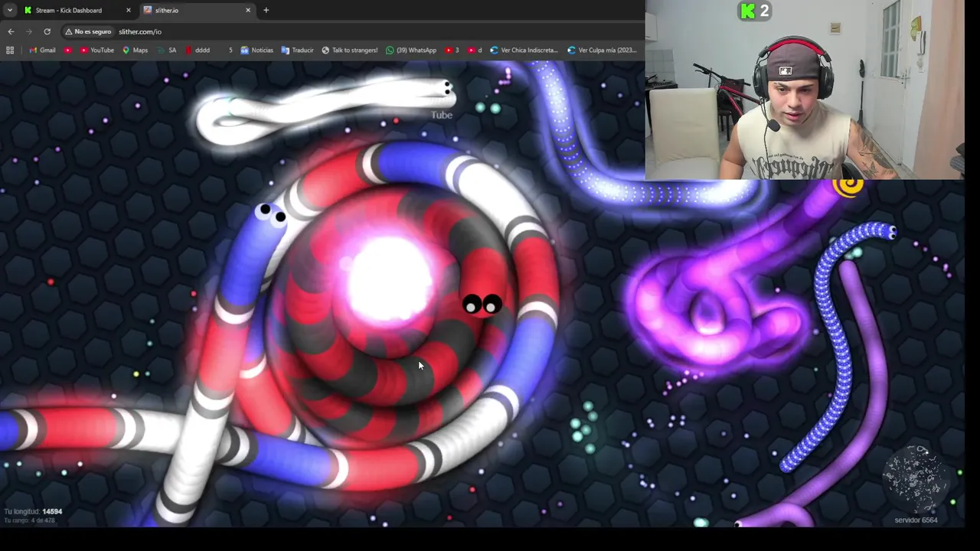Select the slither.io browser tab
Viewport: 980px width, 551px height.
(x=198, y=10)
